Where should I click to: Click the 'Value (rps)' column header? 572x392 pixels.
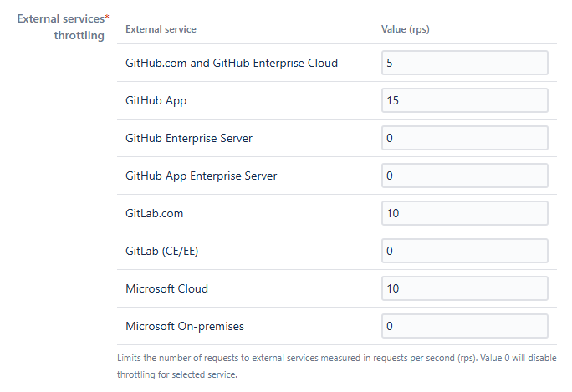click(406, 29)
